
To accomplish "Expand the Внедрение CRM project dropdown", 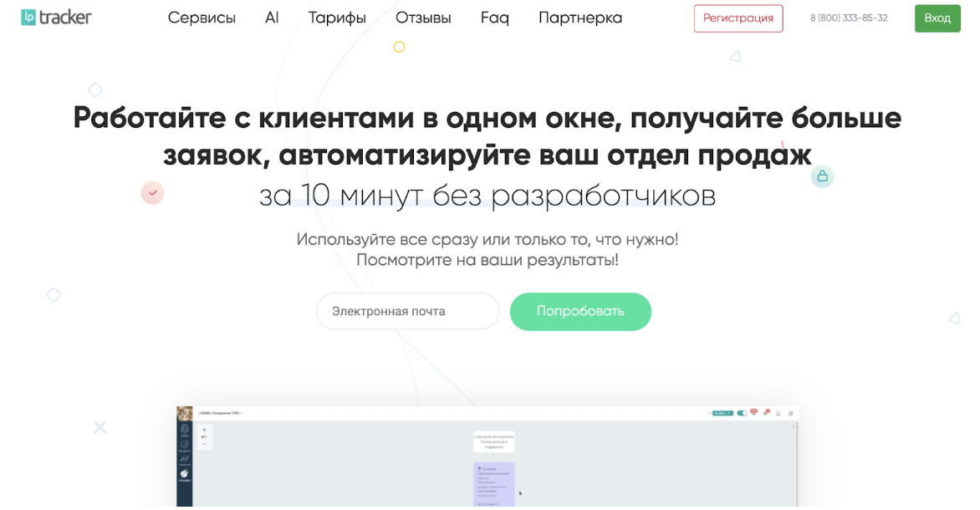I will click(x=220, y=413).
